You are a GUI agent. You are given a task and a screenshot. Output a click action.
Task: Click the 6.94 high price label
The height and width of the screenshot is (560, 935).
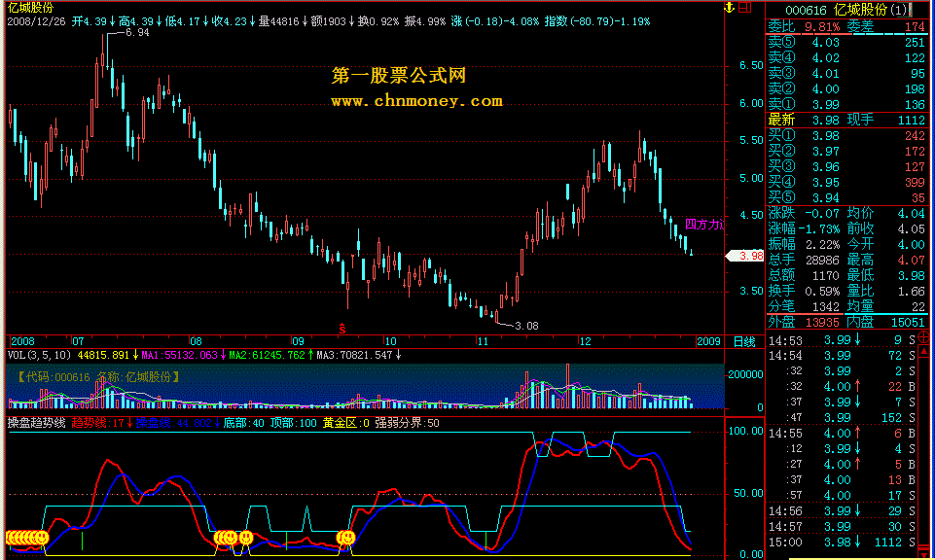point(137,33)
